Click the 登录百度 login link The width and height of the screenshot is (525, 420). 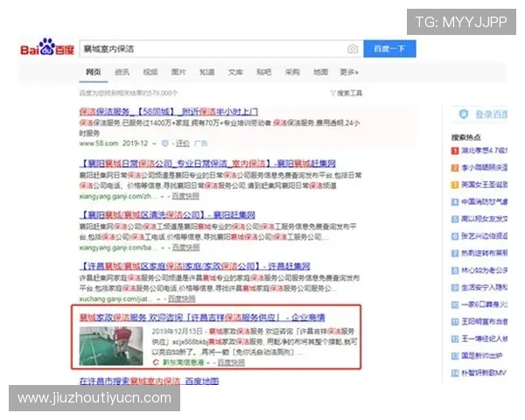coord(491,115)
